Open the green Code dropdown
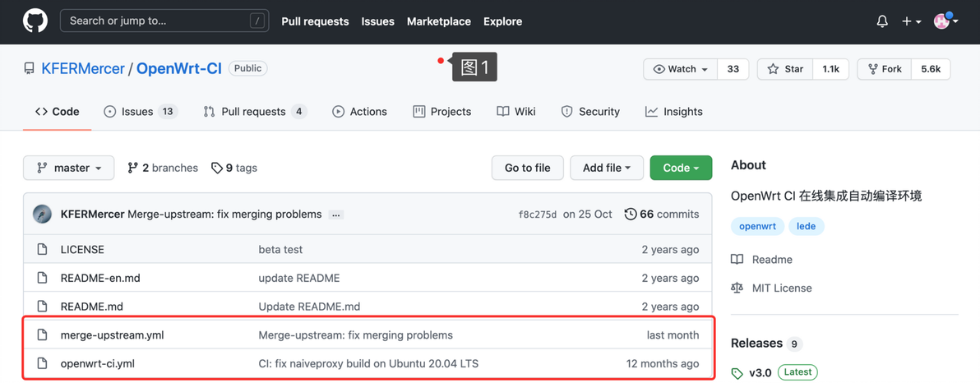 pos(680,168)
